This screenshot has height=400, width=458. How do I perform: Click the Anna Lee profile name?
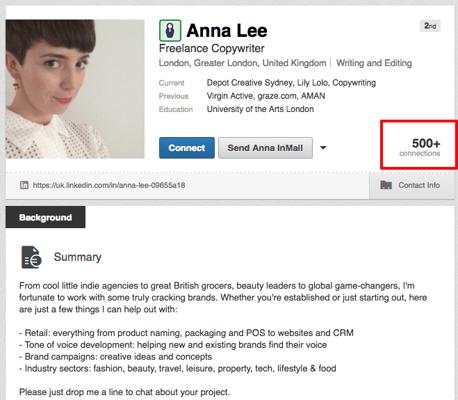point(227,31)
